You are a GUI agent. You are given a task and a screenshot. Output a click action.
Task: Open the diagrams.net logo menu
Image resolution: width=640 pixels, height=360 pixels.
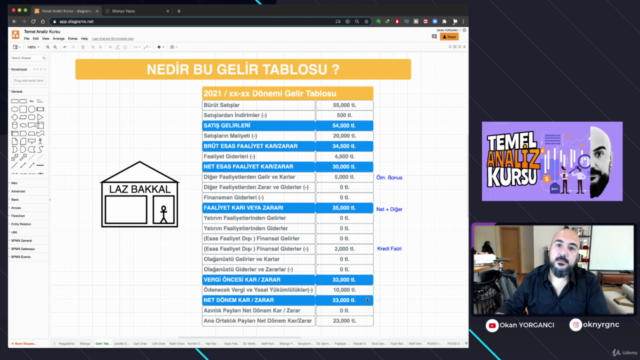[16, 34]
